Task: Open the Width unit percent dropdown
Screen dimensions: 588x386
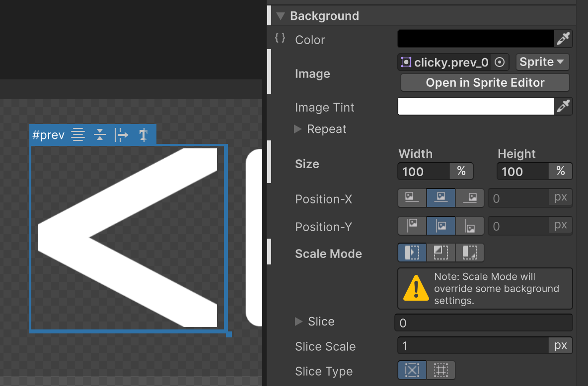Action: [x=461, y=171]
